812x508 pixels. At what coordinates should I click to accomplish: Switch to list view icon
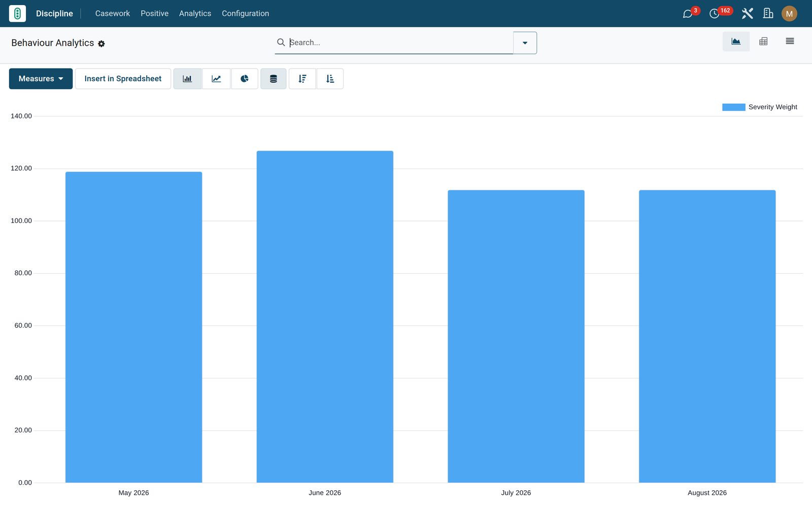click(790, 42)
